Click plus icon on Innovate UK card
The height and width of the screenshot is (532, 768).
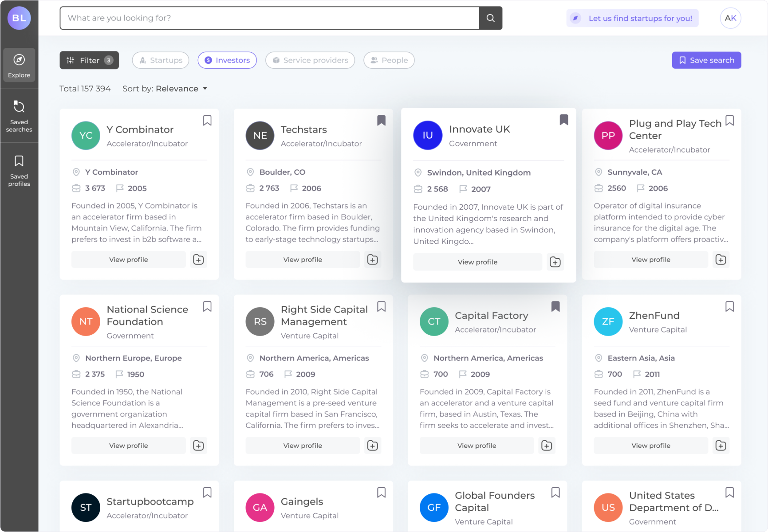point(555,262)
